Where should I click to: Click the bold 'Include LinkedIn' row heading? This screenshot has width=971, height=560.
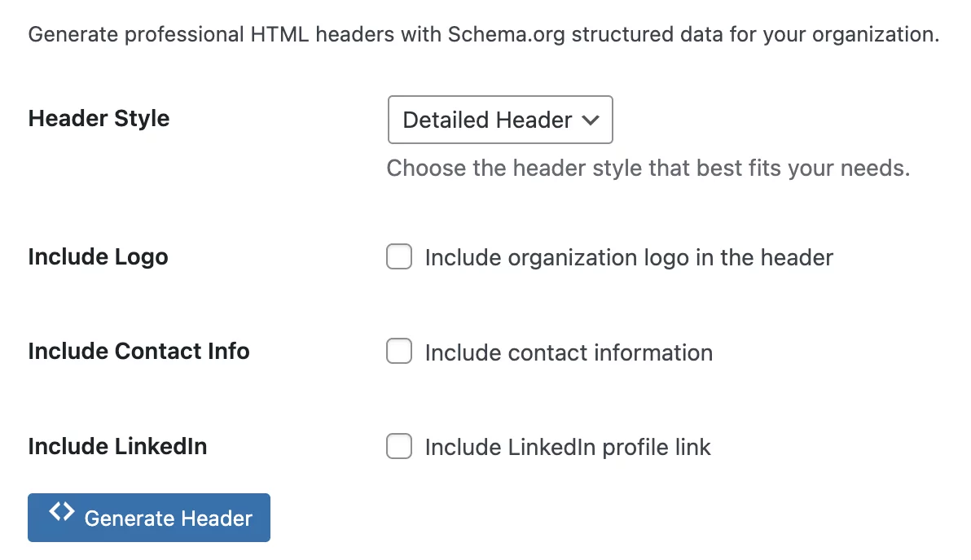(117, 447)
